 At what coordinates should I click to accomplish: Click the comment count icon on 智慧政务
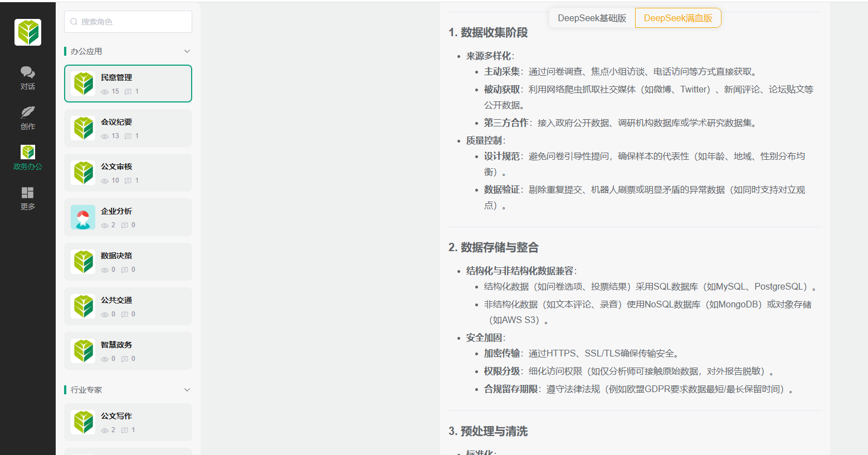[x=125, y=359]
